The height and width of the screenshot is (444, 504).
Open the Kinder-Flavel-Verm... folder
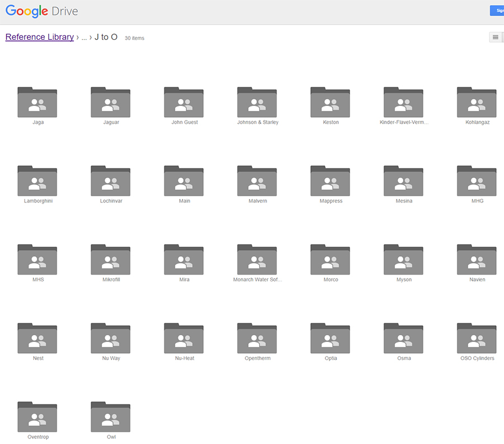coord(404,103)
